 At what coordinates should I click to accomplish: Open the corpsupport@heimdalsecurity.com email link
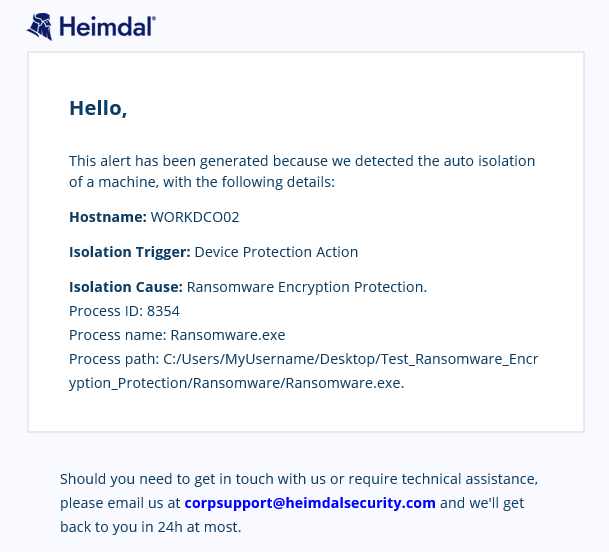point(310,503)
